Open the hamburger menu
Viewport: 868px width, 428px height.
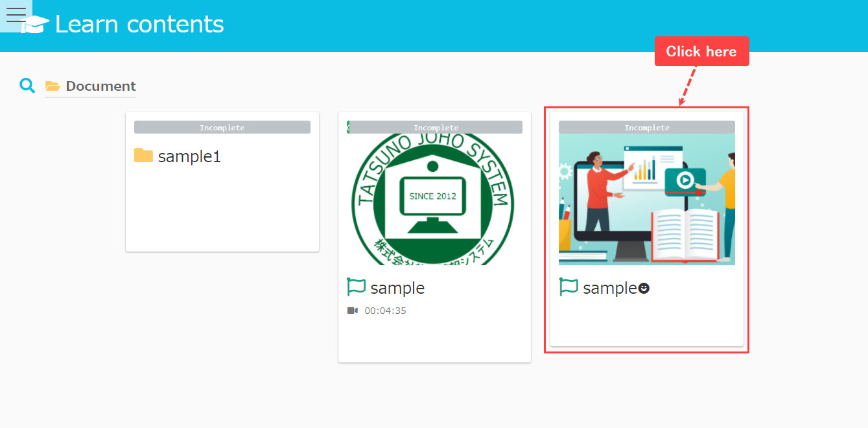(x=16, y=16)
